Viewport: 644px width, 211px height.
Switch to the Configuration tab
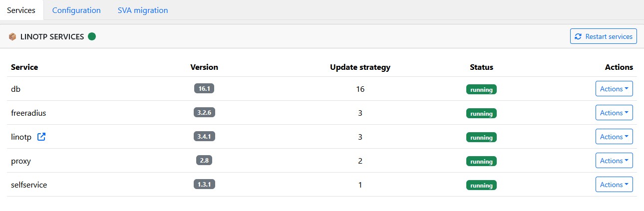(x=76, y=10)
